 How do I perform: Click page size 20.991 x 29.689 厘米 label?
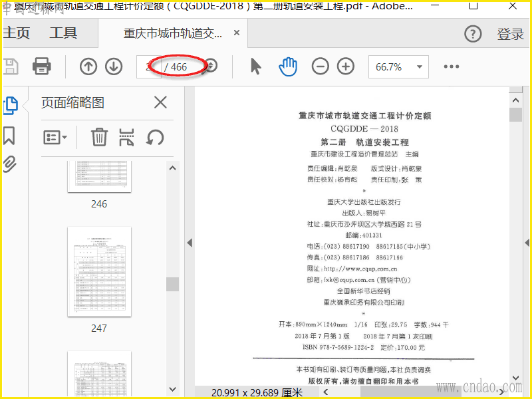[x=257, y=392]
